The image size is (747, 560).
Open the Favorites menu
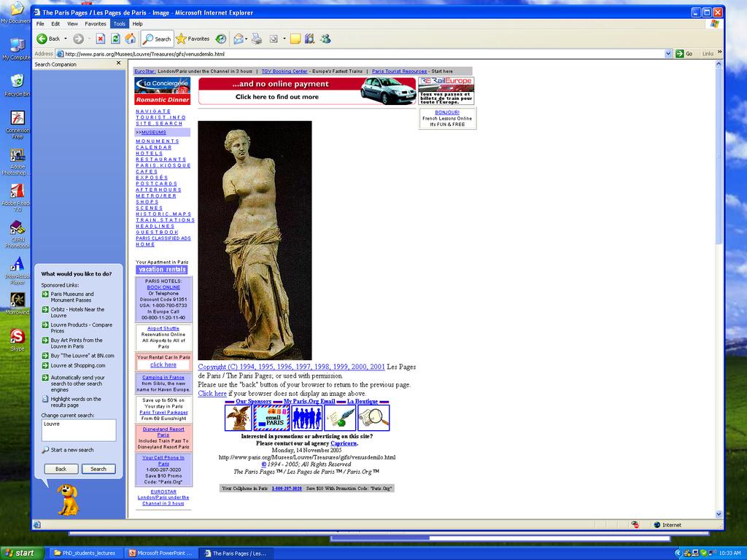click(96, 24)
